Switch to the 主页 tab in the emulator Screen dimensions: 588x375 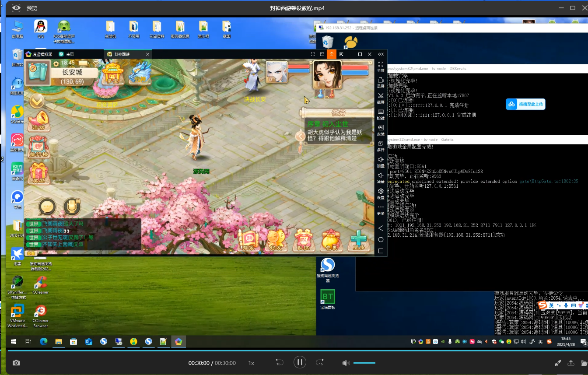coord(66,54)
